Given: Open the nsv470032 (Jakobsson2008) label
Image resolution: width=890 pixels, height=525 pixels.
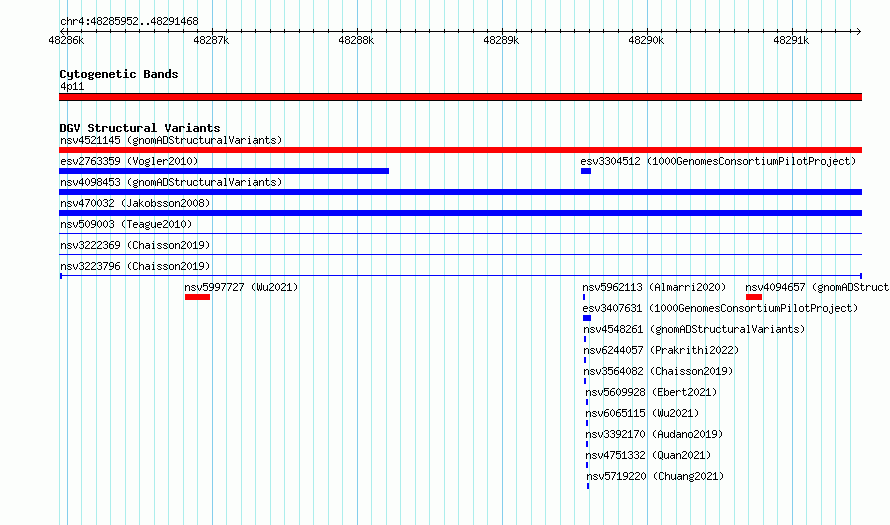Looking at the screenshot, I should 135,203.
